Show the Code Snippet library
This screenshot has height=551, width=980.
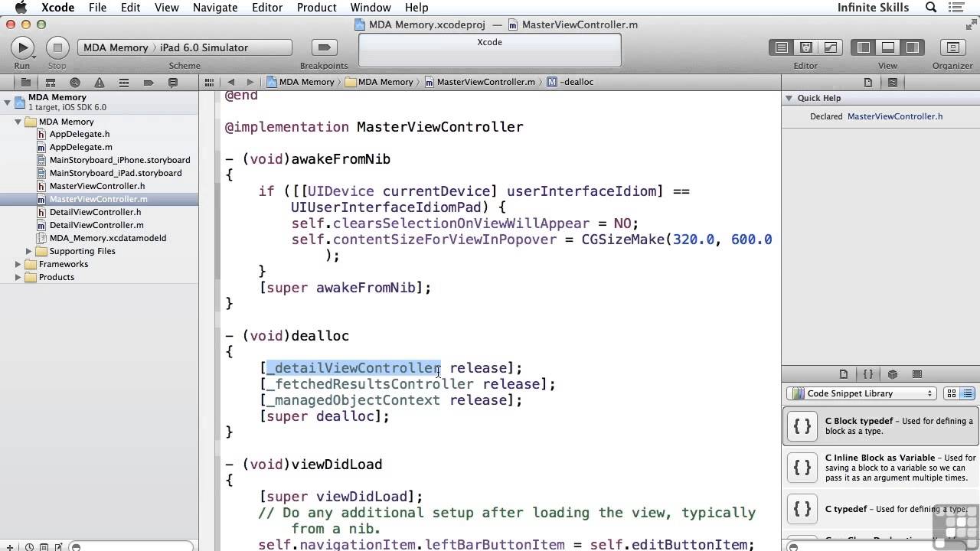pos(868,374)
